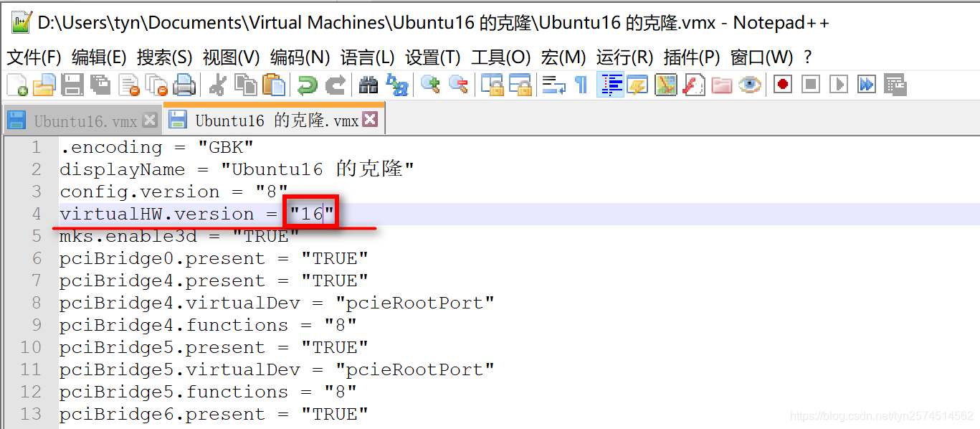Open the Replace toolbar icon
This screenshot has width=980, height=429.
[396, 85]
